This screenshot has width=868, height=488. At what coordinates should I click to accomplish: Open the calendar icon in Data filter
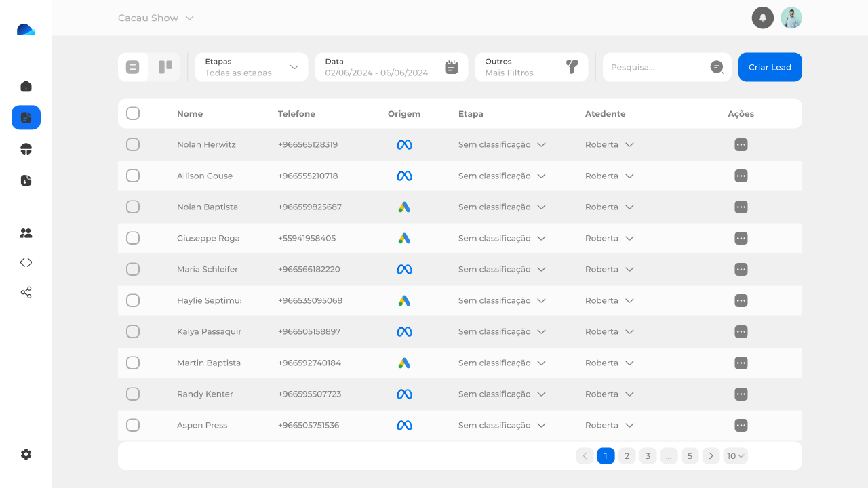pos(452,67)
